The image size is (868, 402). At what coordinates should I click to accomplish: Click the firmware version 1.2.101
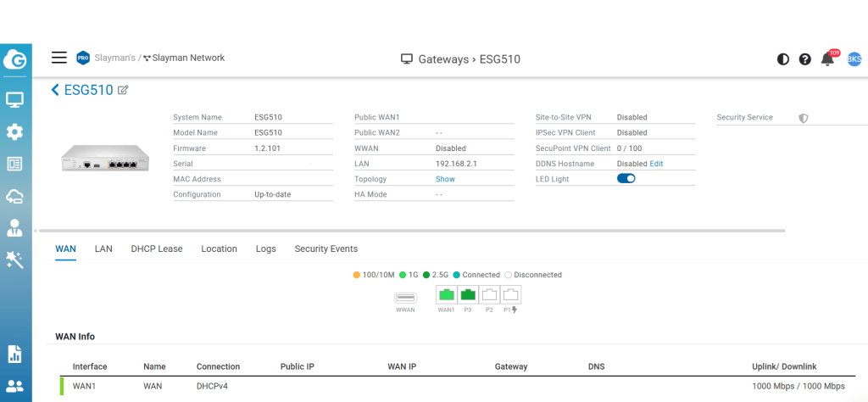tap(265, 148)
